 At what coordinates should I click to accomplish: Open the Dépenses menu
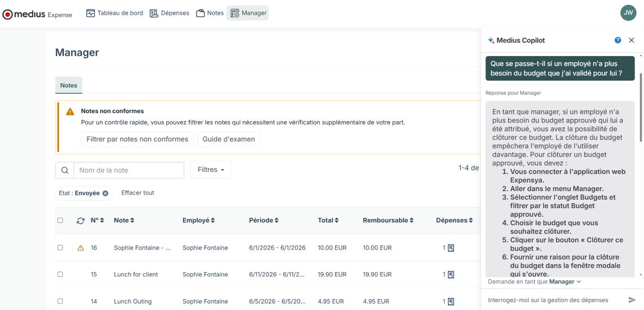pos(169,13)
